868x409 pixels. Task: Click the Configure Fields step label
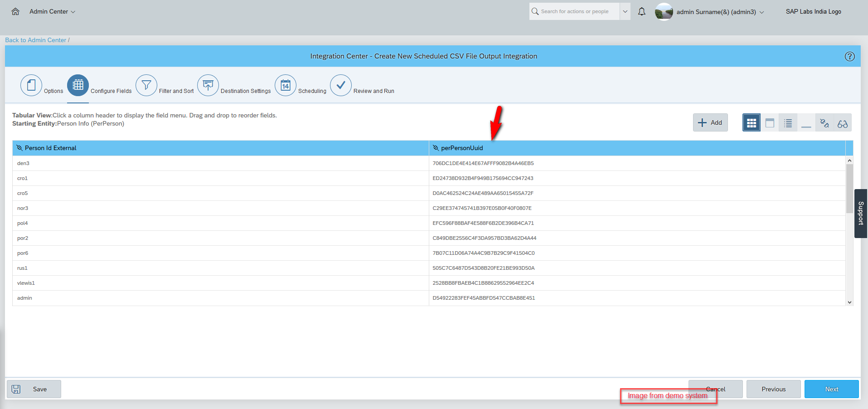pos(111,91)
